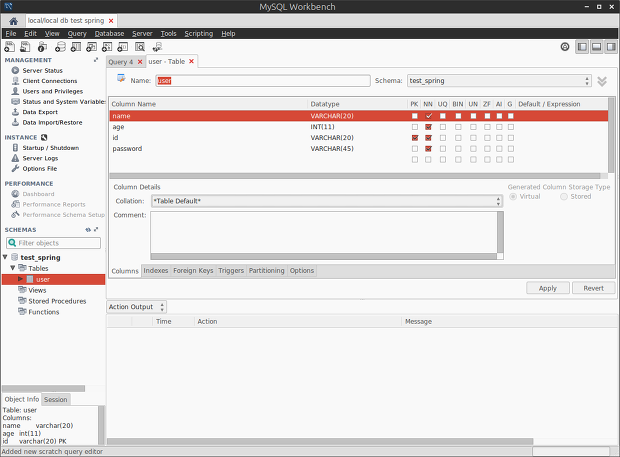Open the Action Output dropdown
Screen dimensions: 620x457
(136, 307)
